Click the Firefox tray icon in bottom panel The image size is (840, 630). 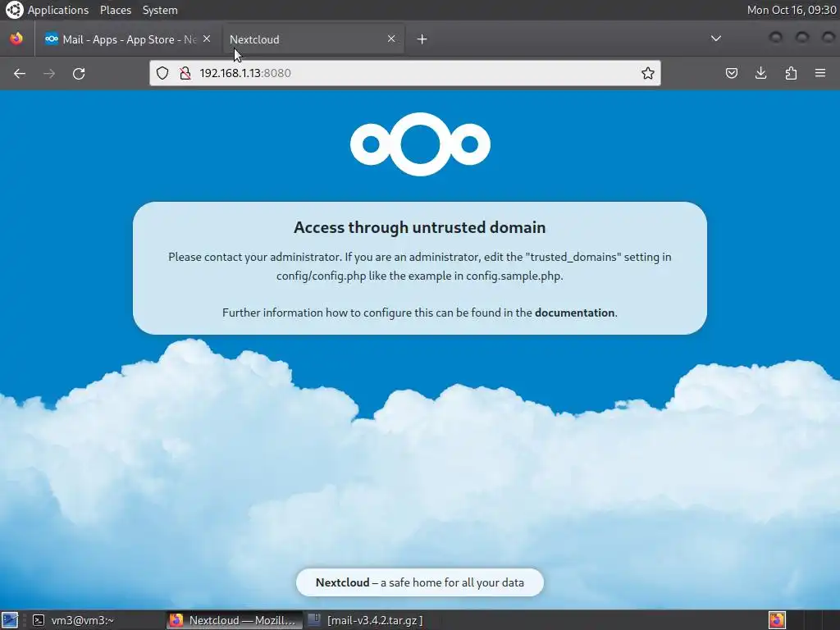777,620
